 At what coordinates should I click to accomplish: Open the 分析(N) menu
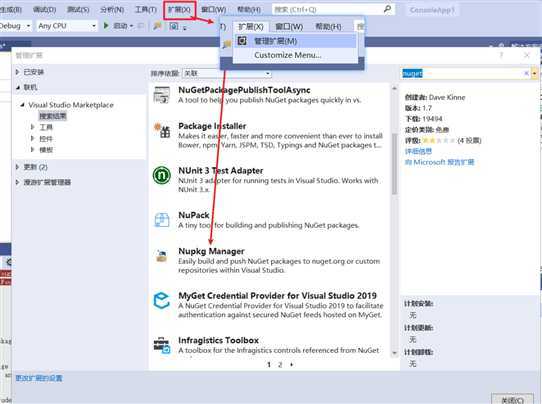[x=112, y=9]
